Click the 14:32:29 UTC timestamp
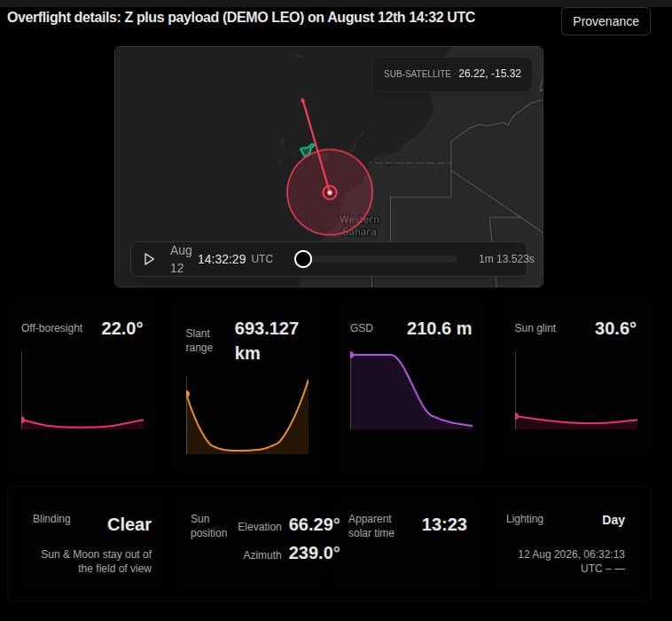The image size is (672, 621). click(x=235, y=259)
